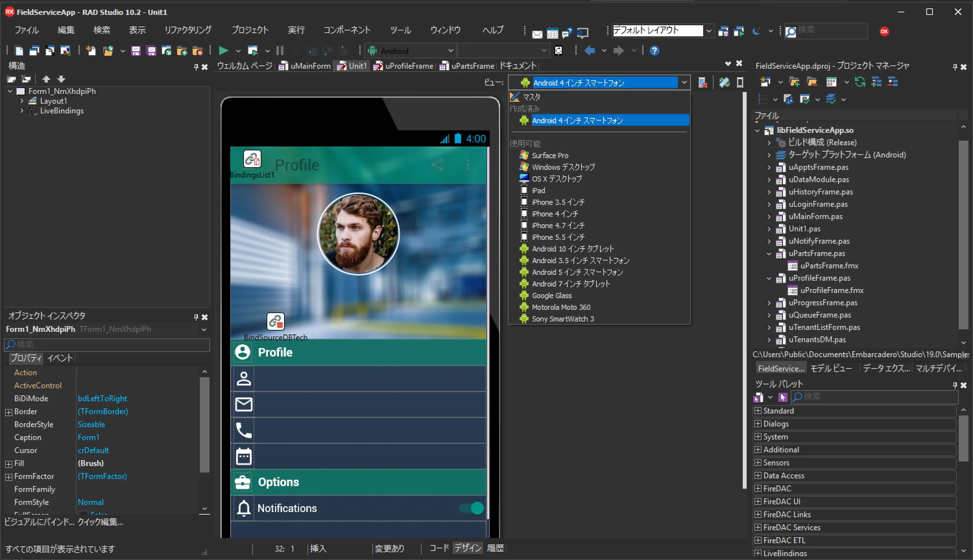This screenshot has width=973, height=560.
Task: Open the デフォルト レイアウト layout dropdown
Action: pyautogui.click(x=709, y=31)
